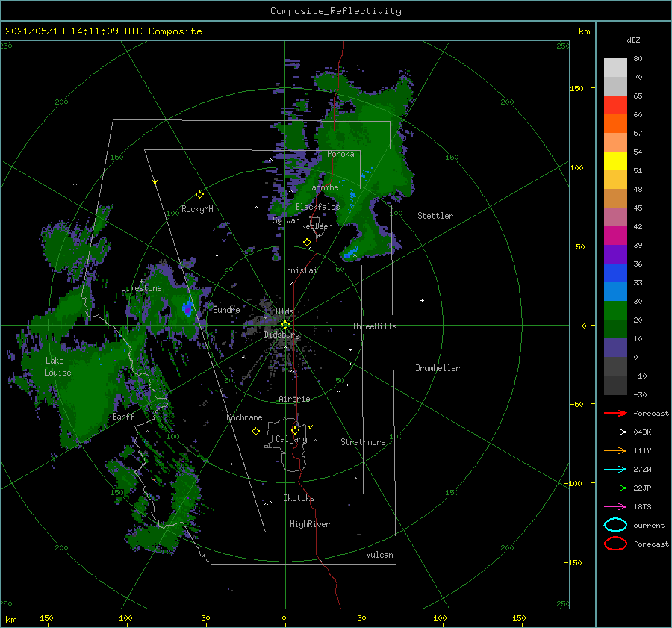Viewport: 672px width, 628px height.
Task: Click the Drumheller label
Action: pyautogui.click(x=438, y=368)
